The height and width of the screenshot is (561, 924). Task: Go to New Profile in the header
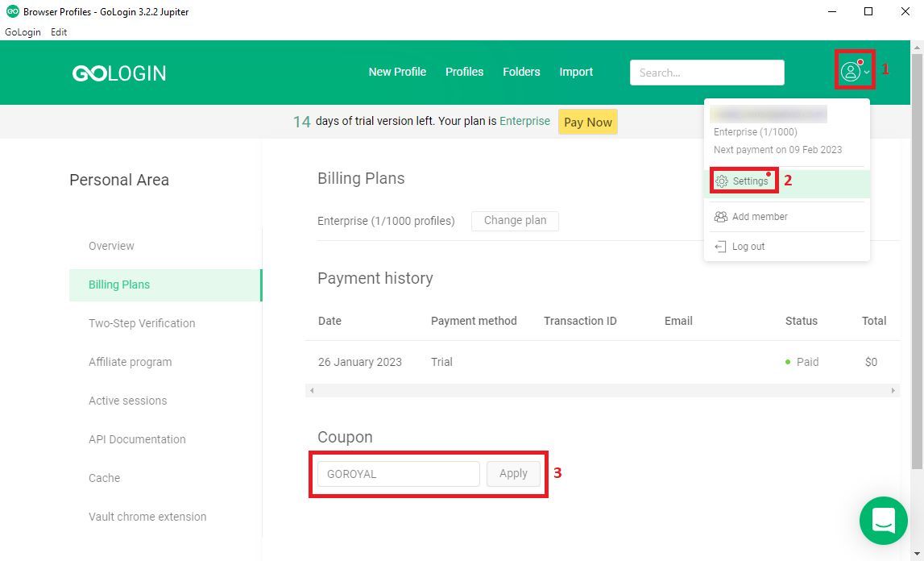(397, 72)
